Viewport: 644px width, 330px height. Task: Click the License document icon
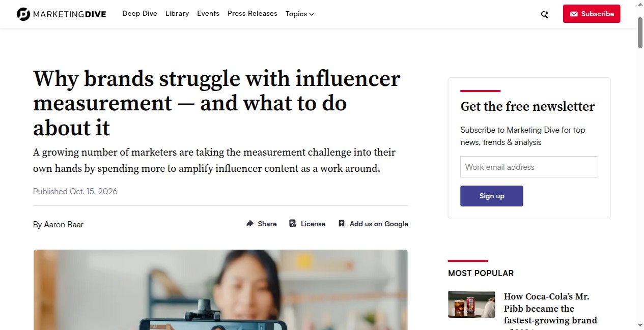click(x=293, y=224)
